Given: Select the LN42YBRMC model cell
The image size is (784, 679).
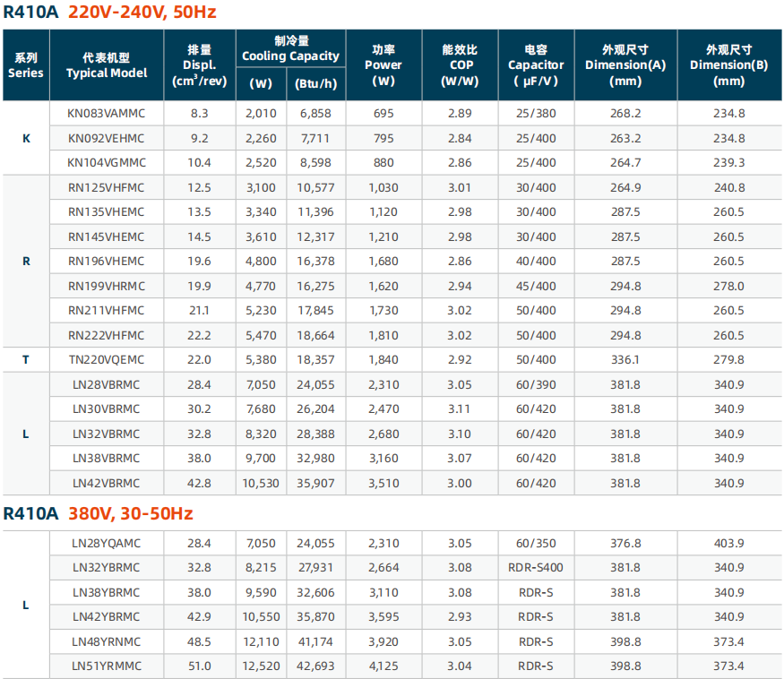Looking at the screenshot, I should coord(106,617).
